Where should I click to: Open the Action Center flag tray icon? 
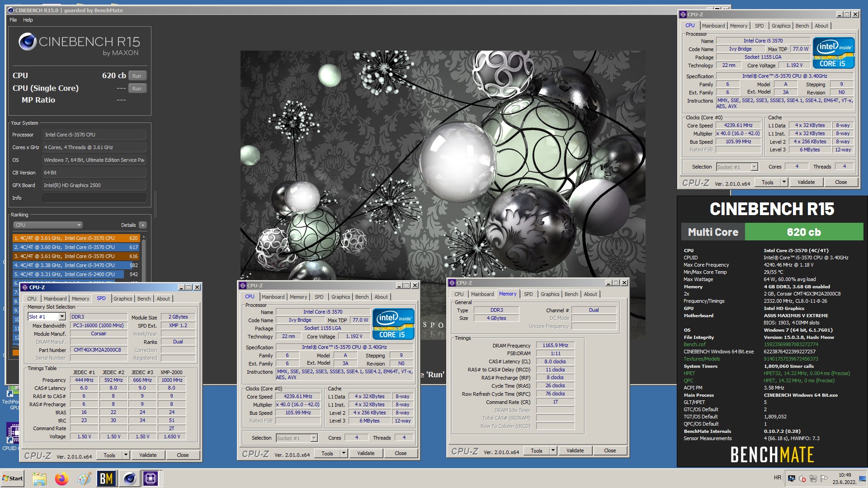coord(824,479)
